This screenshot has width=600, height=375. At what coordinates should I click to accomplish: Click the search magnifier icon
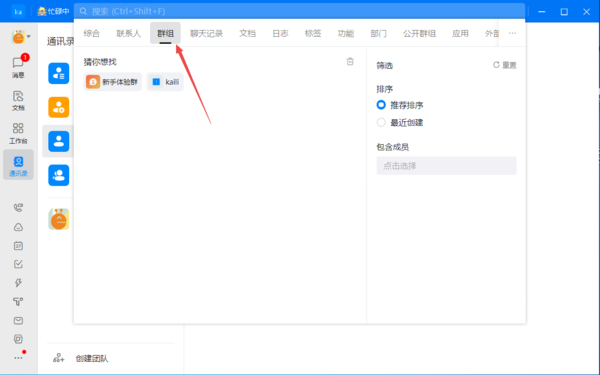point(83,11)
